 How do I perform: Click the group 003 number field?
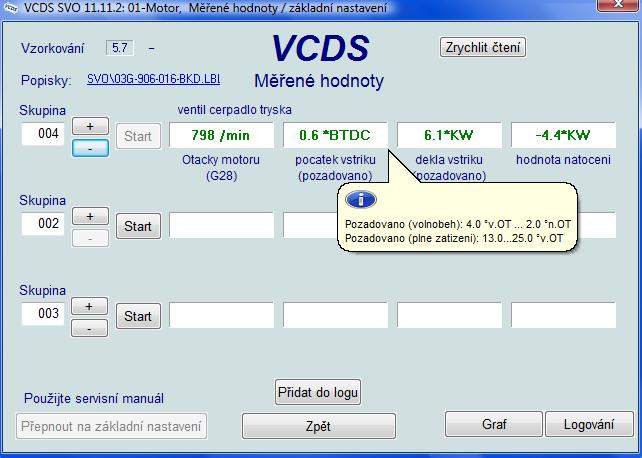click(44, 313)
